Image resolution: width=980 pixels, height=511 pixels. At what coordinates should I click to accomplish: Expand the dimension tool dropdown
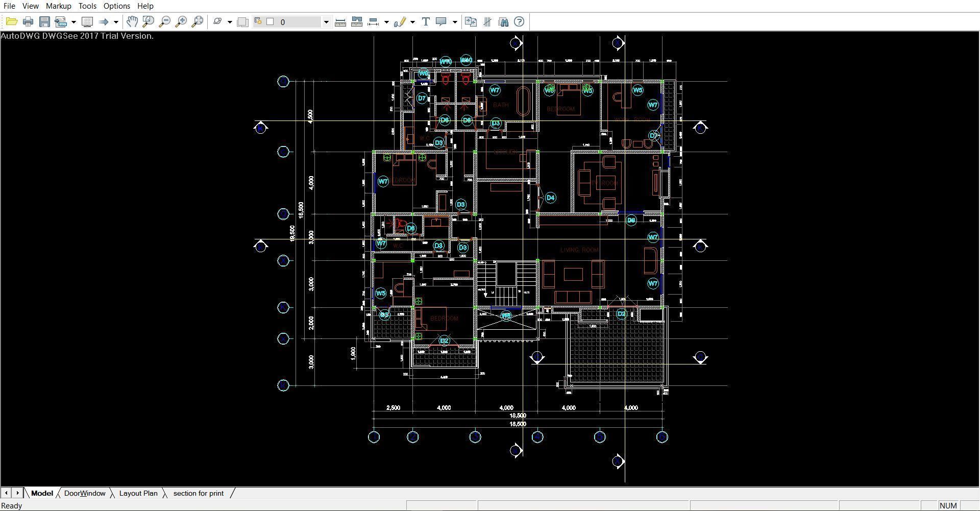(386, 21)
